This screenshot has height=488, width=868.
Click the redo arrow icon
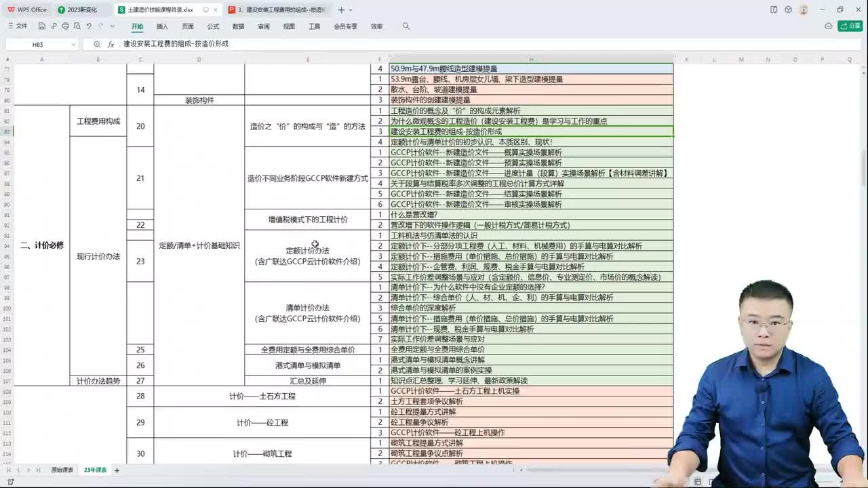point(100,26)
